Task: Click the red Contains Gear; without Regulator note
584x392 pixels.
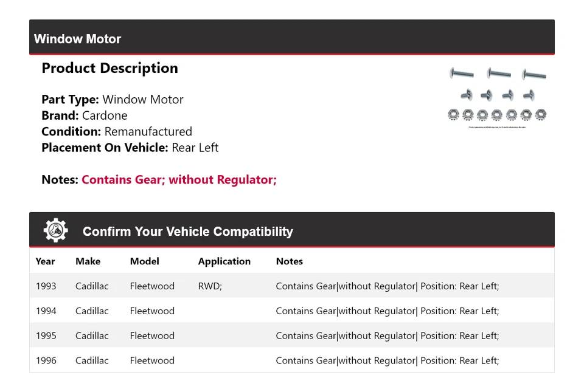Action: tap(179, 180)
